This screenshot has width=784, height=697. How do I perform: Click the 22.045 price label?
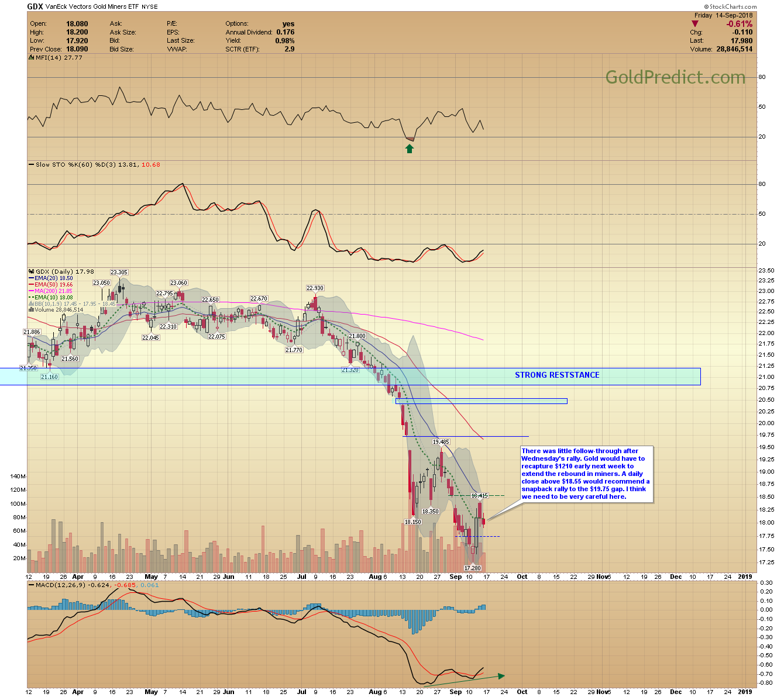point(150,338)
